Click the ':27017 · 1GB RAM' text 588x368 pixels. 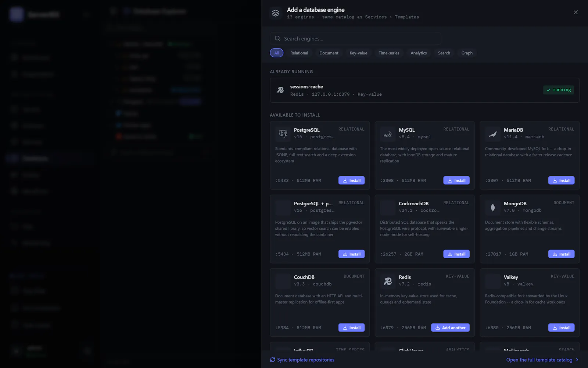click(506, 254)
